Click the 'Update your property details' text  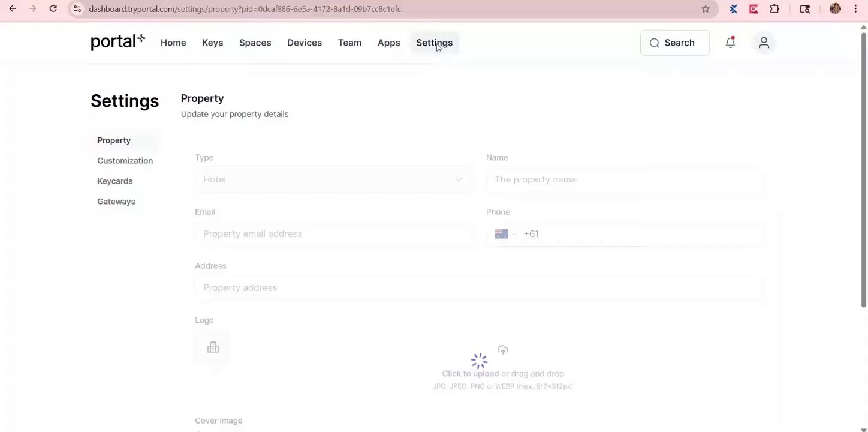[x=234, y=114]
